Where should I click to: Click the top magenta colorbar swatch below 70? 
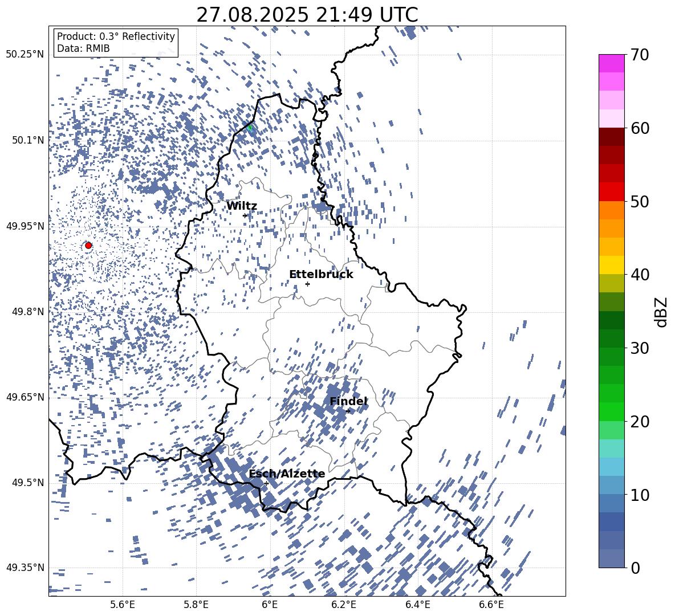click(611, 63)
